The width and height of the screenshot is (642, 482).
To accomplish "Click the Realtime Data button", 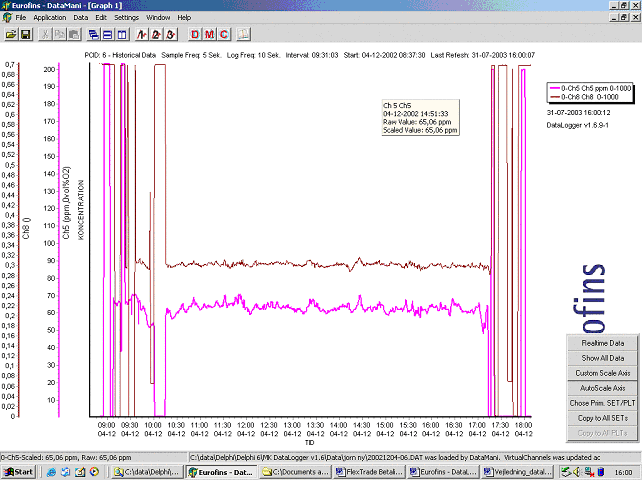I will tap(602, 343).
